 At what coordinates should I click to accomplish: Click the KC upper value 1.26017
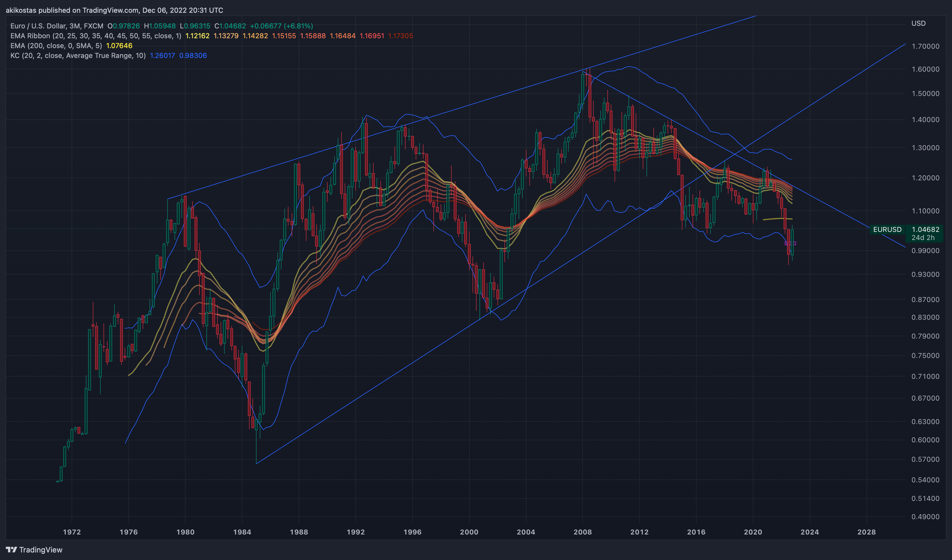pos(162,56)
